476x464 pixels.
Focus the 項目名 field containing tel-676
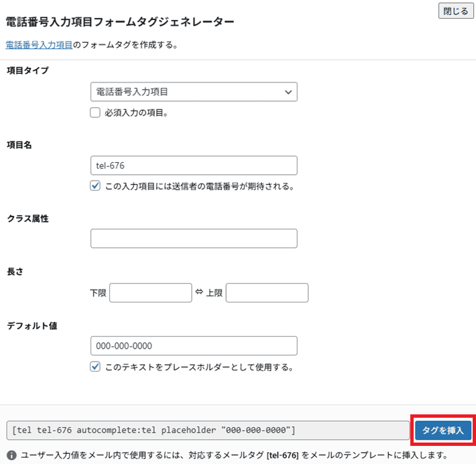click(194, 166)
